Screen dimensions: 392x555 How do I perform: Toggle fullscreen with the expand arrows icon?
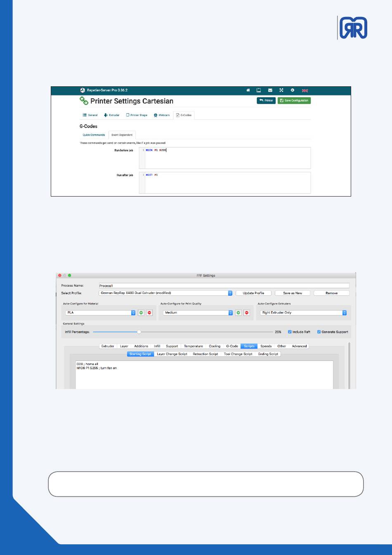[x=281, y=90]
